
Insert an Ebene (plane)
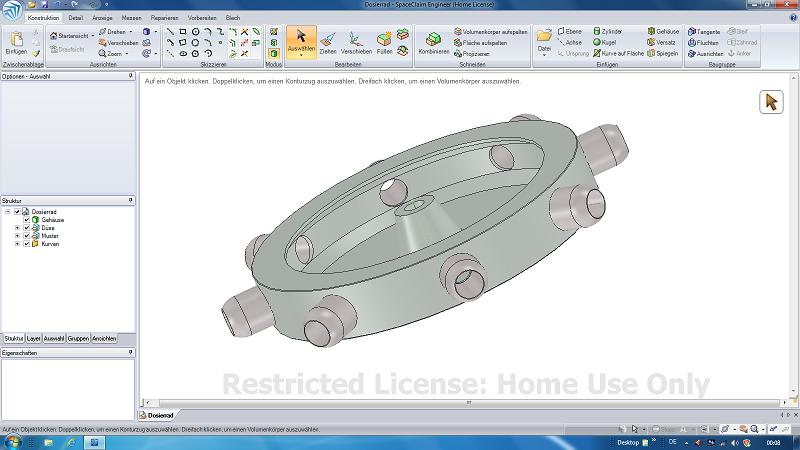click(x=570, y=32)
